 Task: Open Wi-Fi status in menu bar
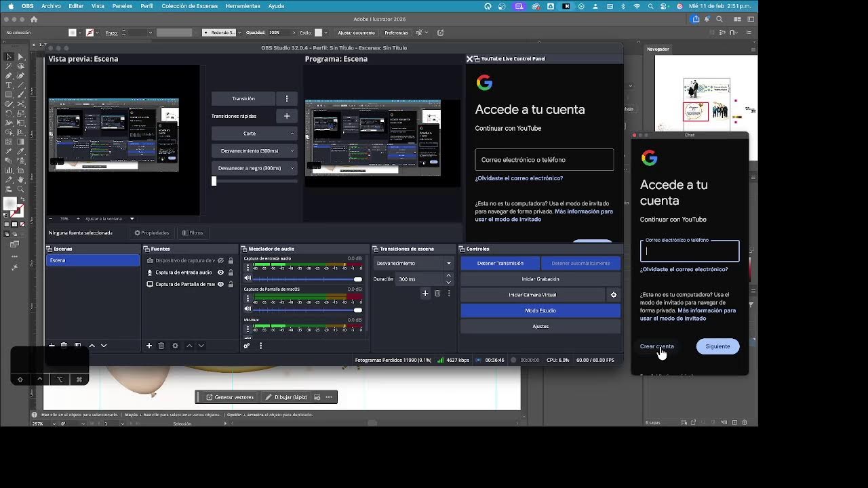637,6
